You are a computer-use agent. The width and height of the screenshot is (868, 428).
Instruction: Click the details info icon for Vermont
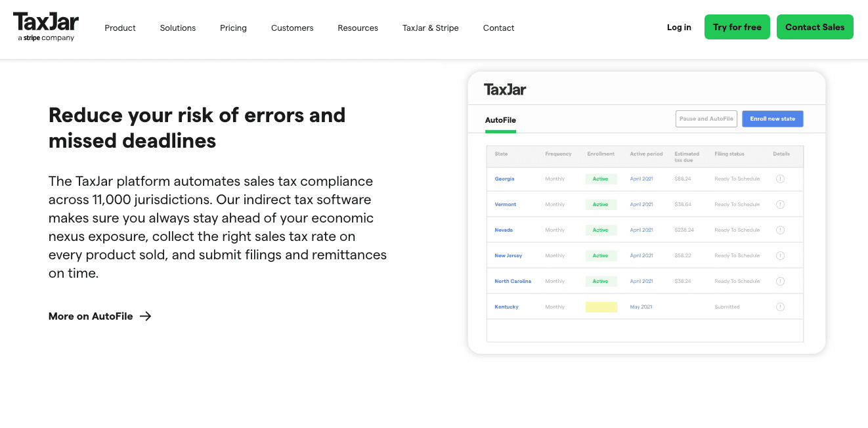(780, 204)
